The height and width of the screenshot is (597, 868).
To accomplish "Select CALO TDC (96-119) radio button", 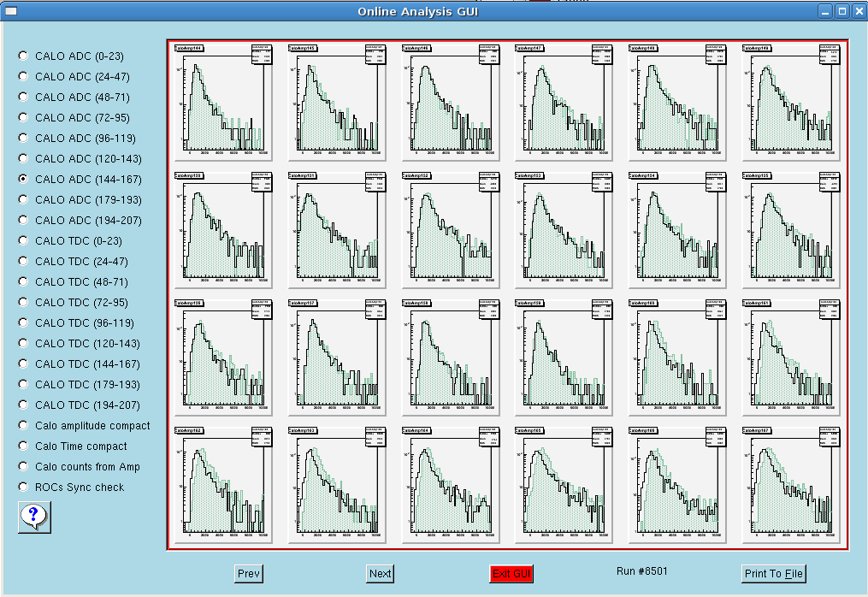I will [23, 322].
